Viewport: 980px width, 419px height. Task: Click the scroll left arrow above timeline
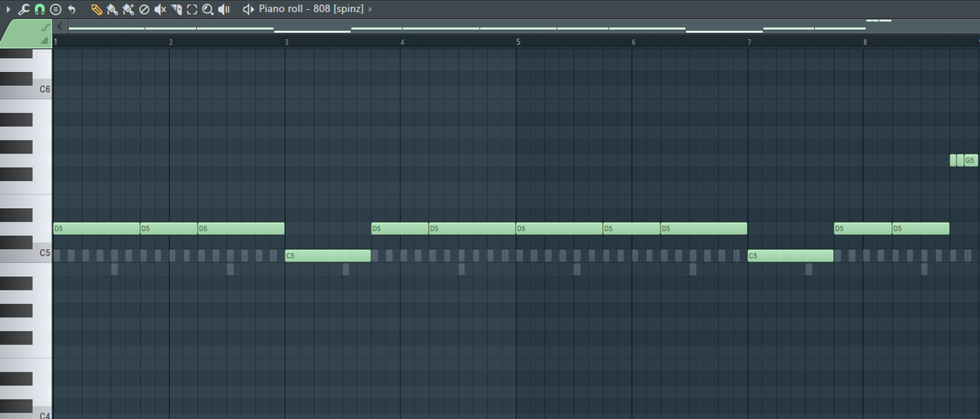pyautogui.click(x=60, y=27)
